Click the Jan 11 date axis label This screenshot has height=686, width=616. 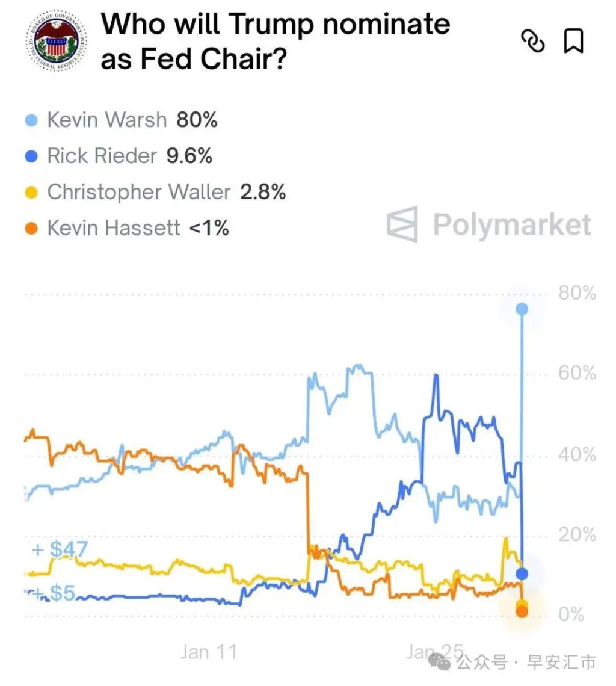click(x=209, y=652)
